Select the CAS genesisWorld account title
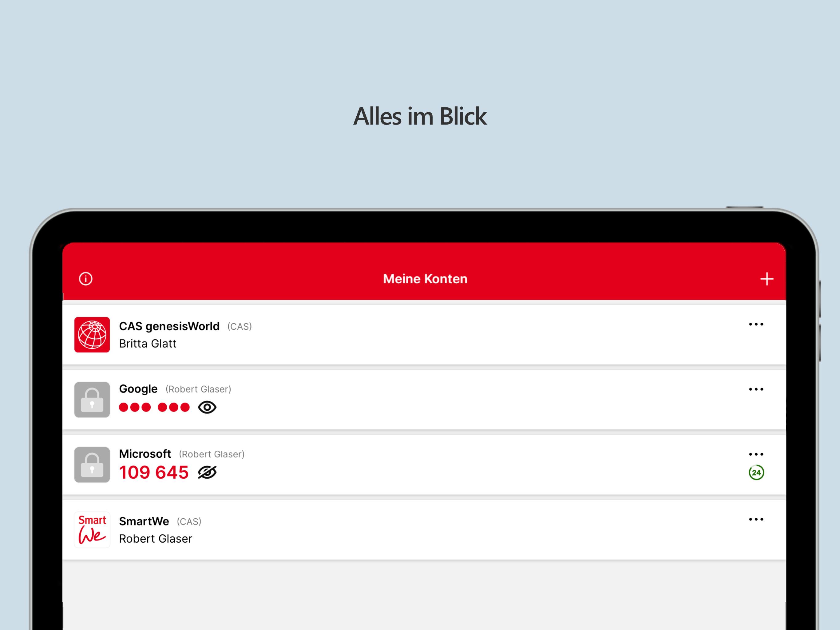This screenshot has height=630, width=840. 169,326
